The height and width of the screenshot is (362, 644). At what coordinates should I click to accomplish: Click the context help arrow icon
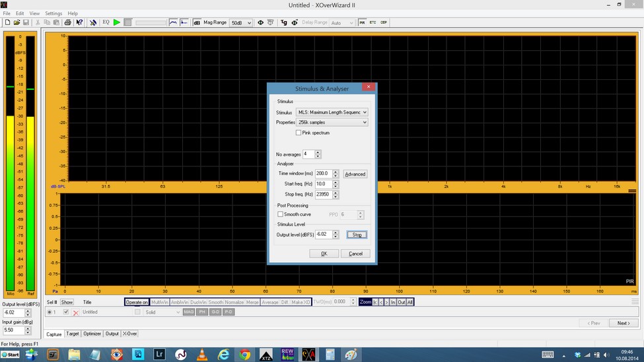[79, 22]
